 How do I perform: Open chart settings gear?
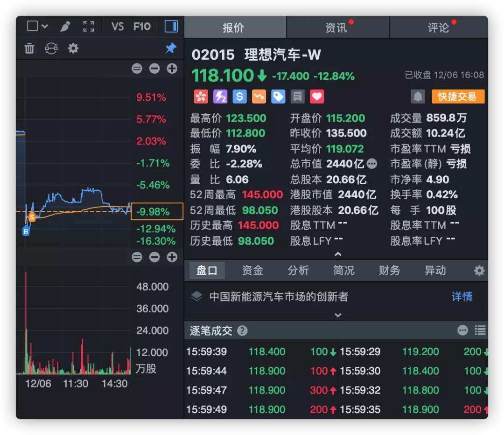(73, 48)
